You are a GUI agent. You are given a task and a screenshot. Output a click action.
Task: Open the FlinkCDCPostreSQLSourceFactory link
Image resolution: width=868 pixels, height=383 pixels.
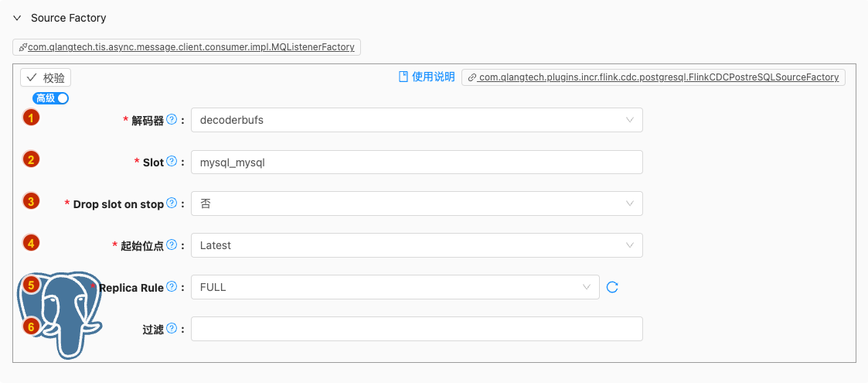[x=654, y=77]
